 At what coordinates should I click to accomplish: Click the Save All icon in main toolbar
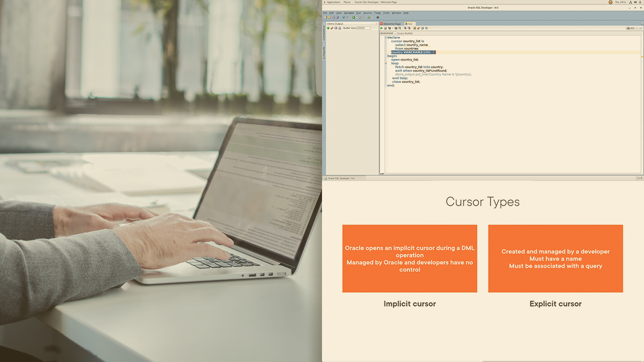pos(337,17)
